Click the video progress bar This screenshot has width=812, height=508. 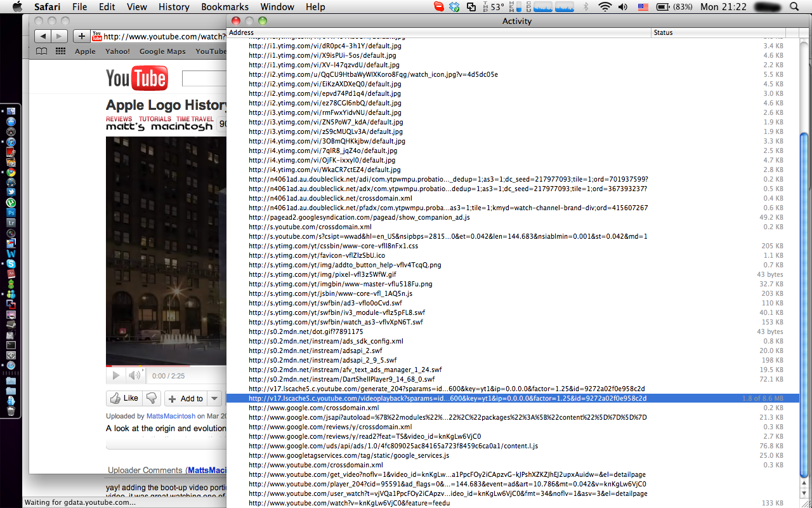tap(166, 366)
